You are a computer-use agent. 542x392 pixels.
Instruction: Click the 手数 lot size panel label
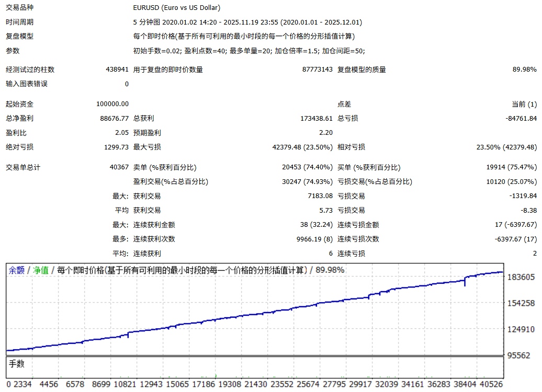pyautogui.click(x=16, y=364)
